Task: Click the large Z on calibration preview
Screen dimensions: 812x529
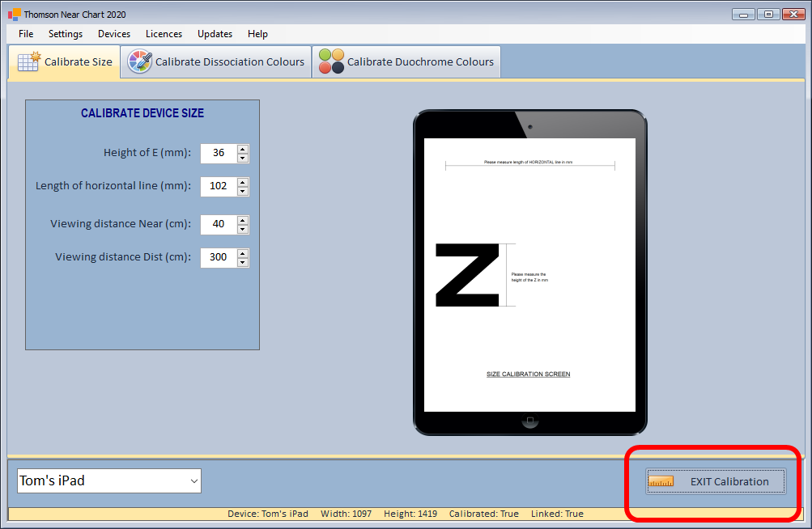Action: point(467,275)
